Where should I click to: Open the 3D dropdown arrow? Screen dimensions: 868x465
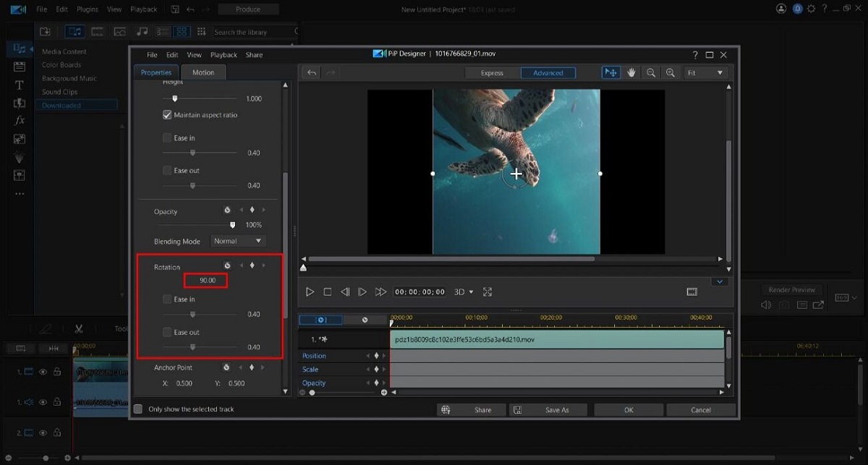tap(472, 292)
